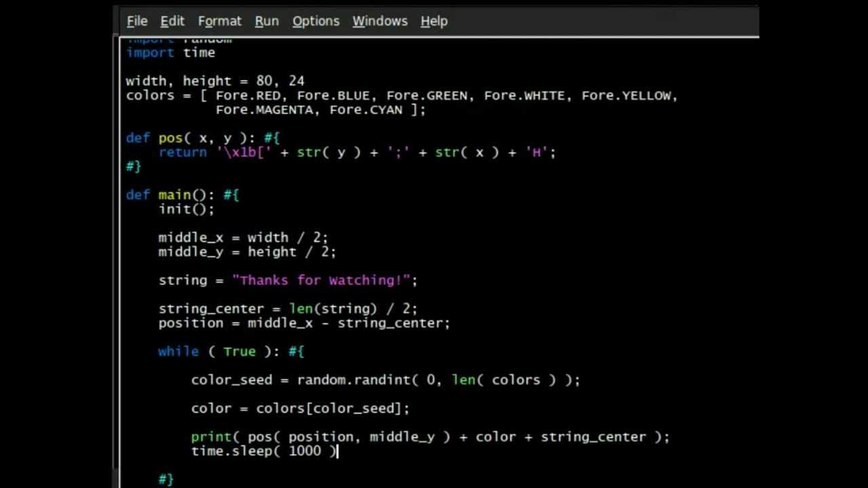Click the 'width, height = 80, 24' line
The height and width of the screenshot is (488, 868).
tap(215, 81)
